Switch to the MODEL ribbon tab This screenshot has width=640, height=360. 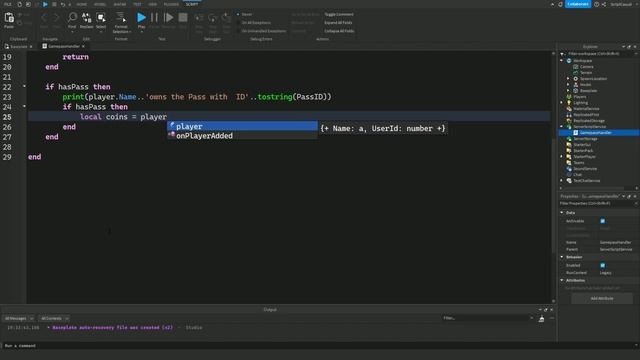coord(100,4)
